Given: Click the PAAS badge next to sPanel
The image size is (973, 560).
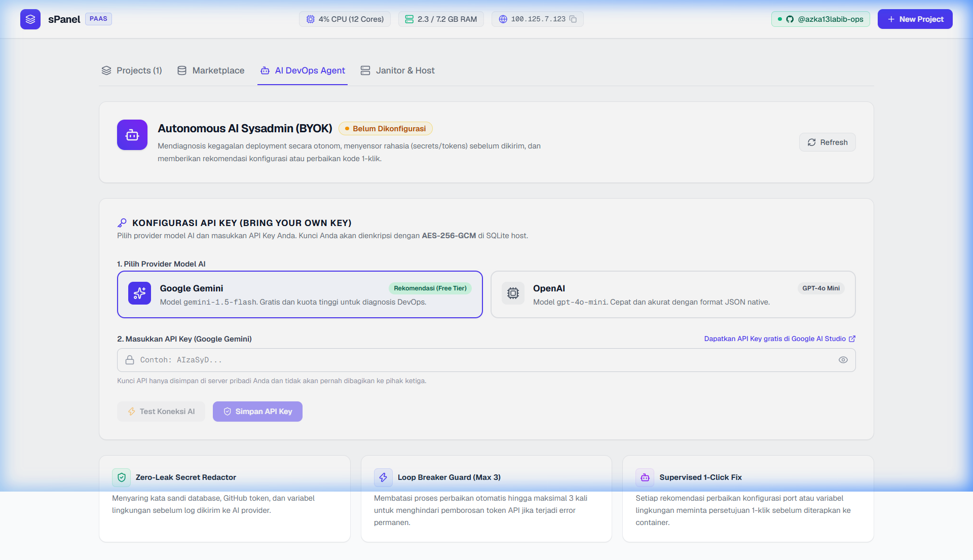Looking at the screenshot, I should point(98,19).
